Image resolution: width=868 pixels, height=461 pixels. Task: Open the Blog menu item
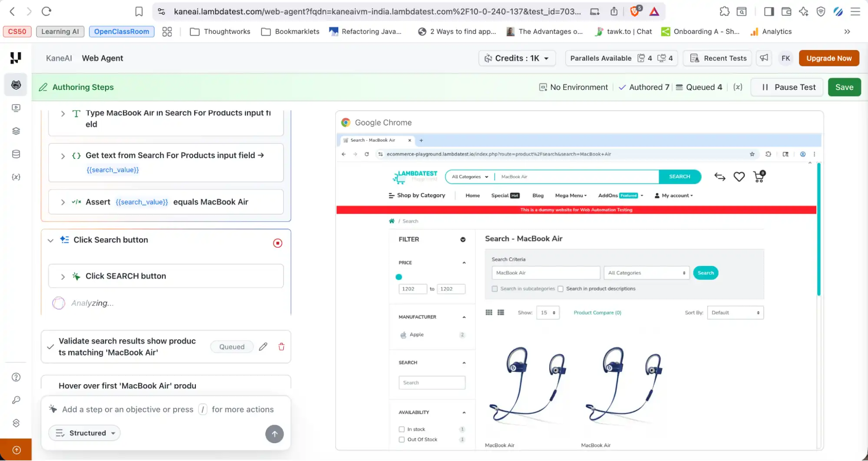pyautogui.click(x=538, y=196)
